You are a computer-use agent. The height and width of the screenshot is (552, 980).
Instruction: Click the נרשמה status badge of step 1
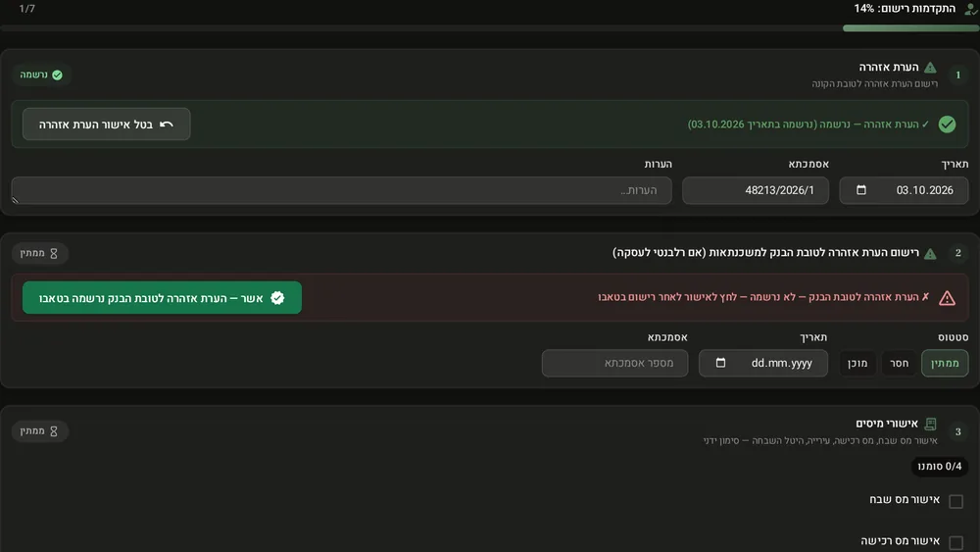pos(40,75)
